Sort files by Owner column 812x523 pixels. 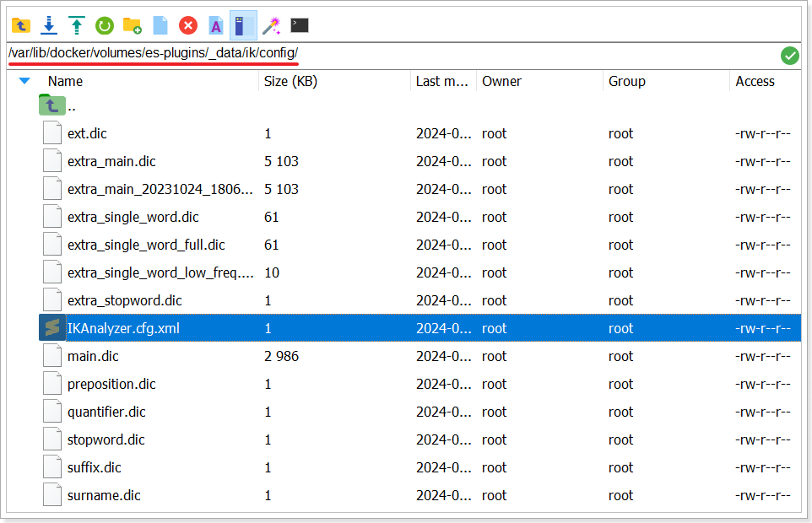tap(501, 81)
